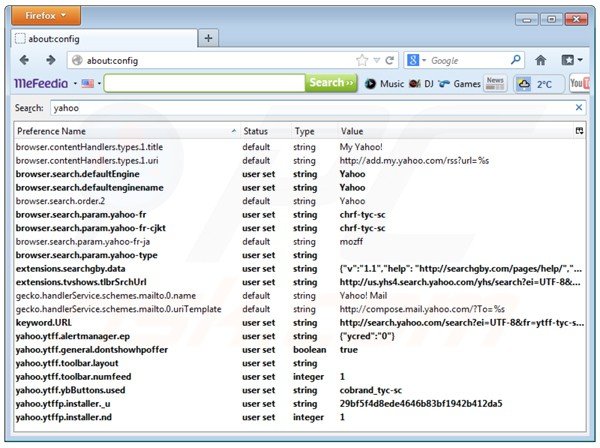Open the Music toolbar link

tap(384, 83)
